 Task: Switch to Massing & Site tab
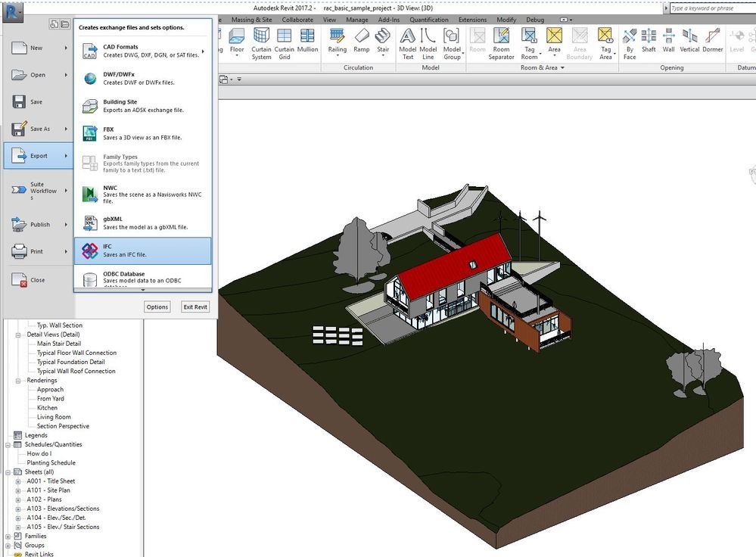[x=252, y=20]
